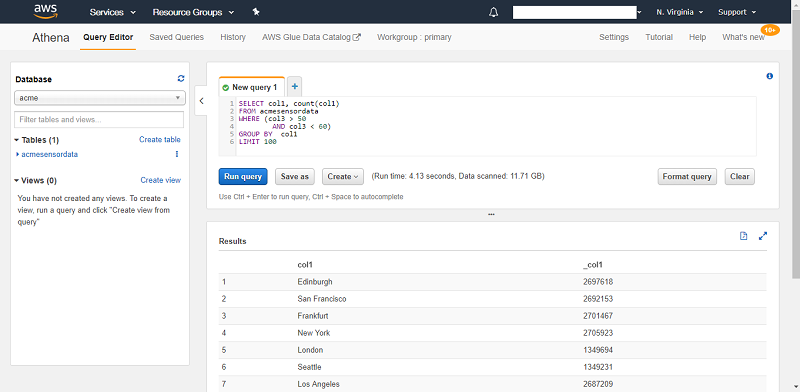Image resolution: width=800 pixels, height=392 pixels.
Task: Click inside the SQL query editor
Action: coord(487,126)
